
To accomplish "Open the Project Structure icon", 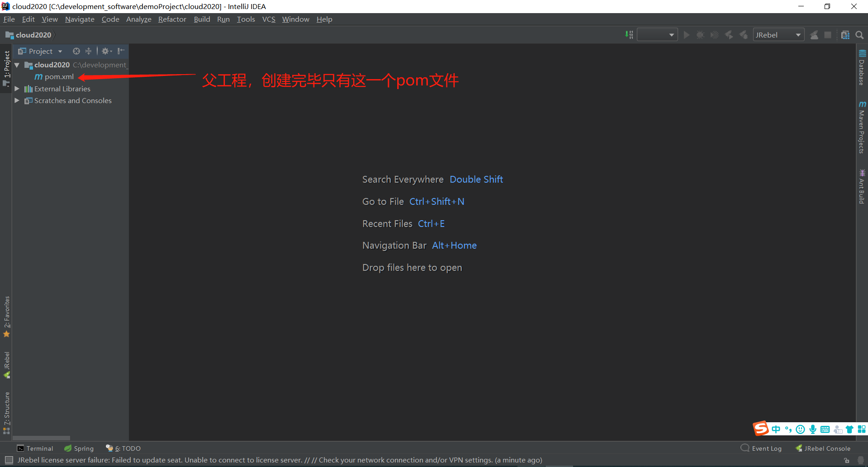I will [845, 35].
